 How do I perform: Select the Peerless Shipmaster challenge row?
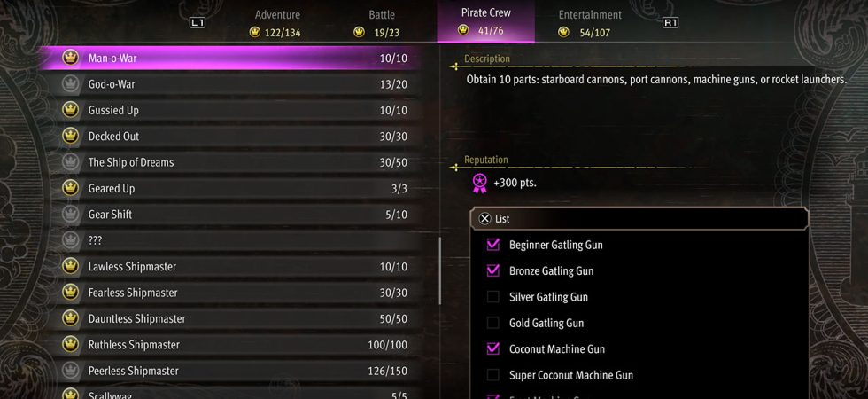click(239, 371)
